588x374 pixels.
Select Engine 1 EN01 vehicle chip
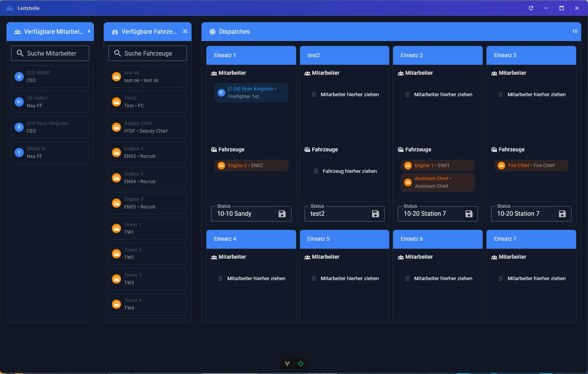438,166
